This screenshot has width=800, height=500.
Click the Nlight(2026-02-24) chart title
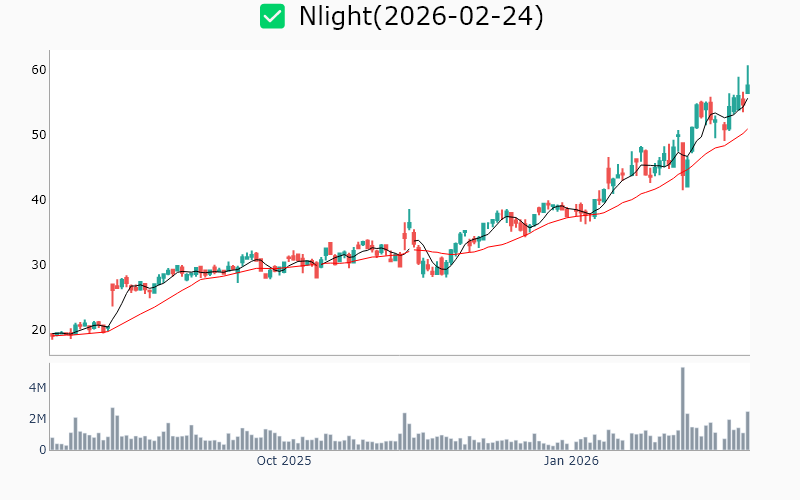421,17
